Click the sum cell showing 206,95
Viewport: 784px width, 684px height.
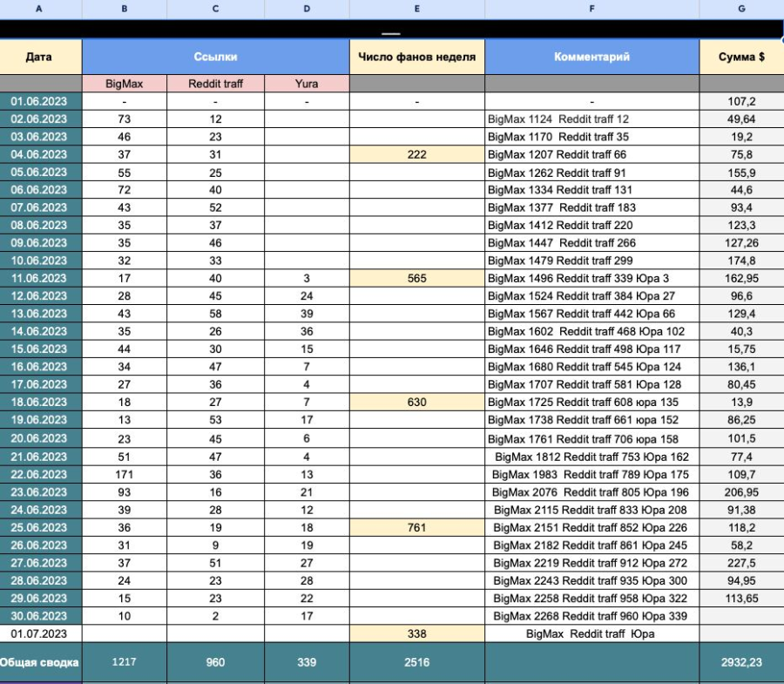(x=741, y=491)
